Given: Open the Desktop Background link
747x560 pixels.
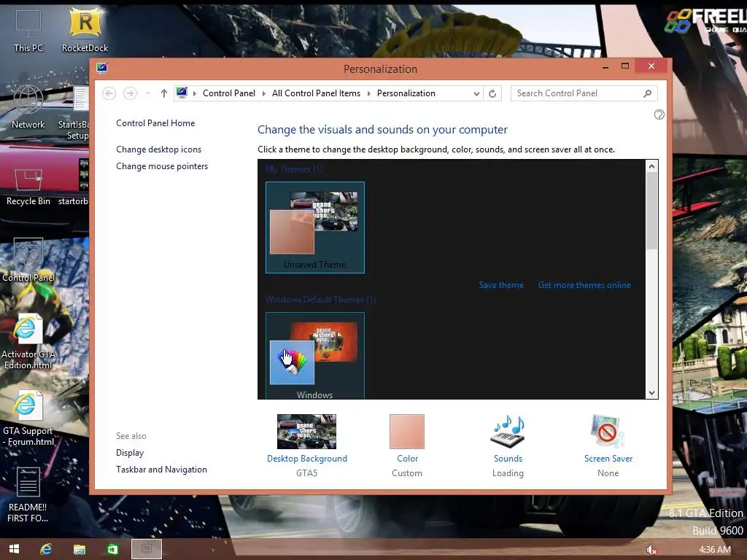Looking at the screenshot, I should tap(307, 459).
